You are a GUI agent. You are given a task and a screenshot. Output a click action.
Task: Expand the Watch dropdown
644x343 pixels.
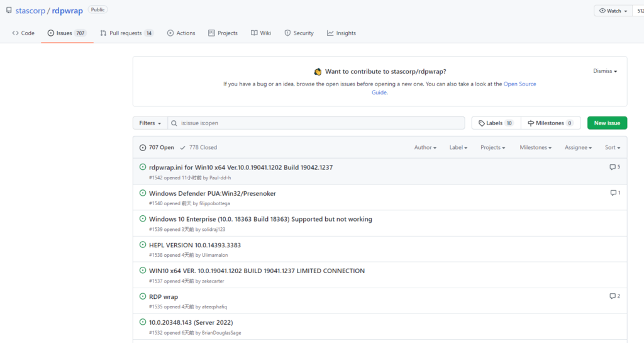(613, 11)
